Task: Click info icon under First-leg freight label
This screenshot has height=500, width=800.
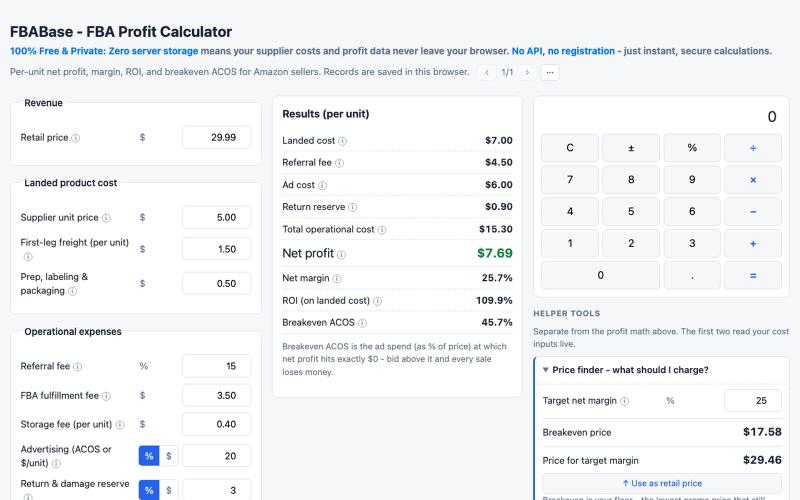Action: pyautogui.click(x=28, y=257)
